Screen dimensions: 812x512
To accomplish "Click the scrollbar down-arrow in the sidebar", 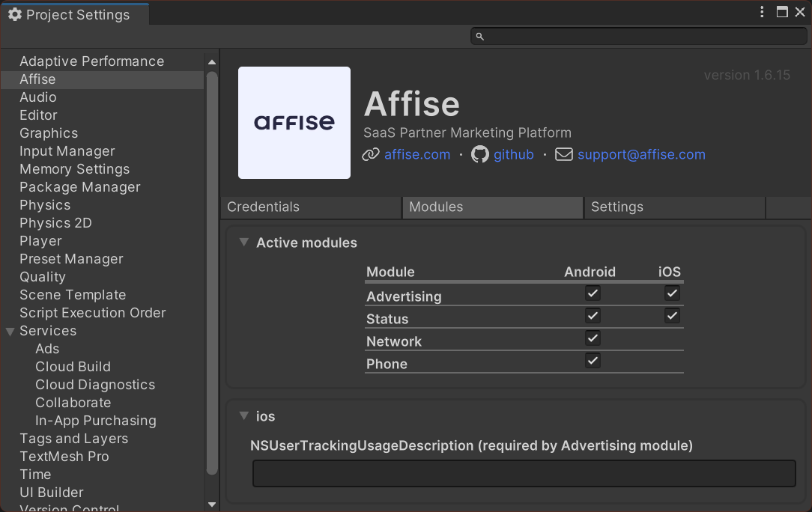I will tap(210, 504).
